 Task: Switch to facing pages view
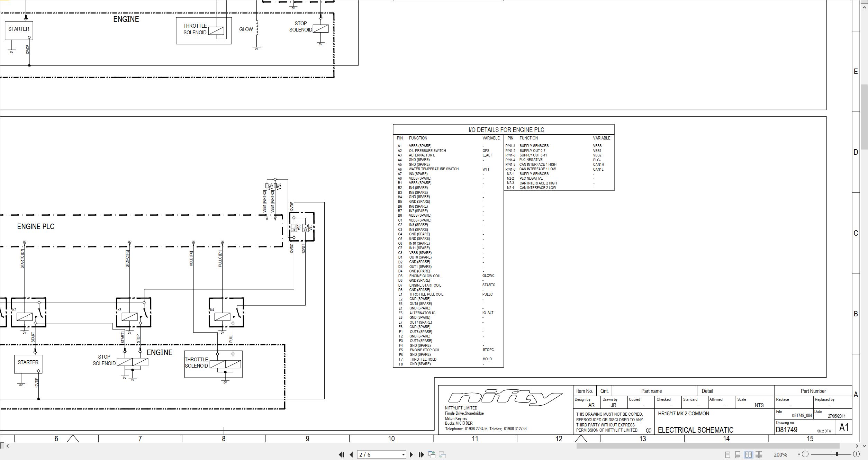click(x=748, y=454)
